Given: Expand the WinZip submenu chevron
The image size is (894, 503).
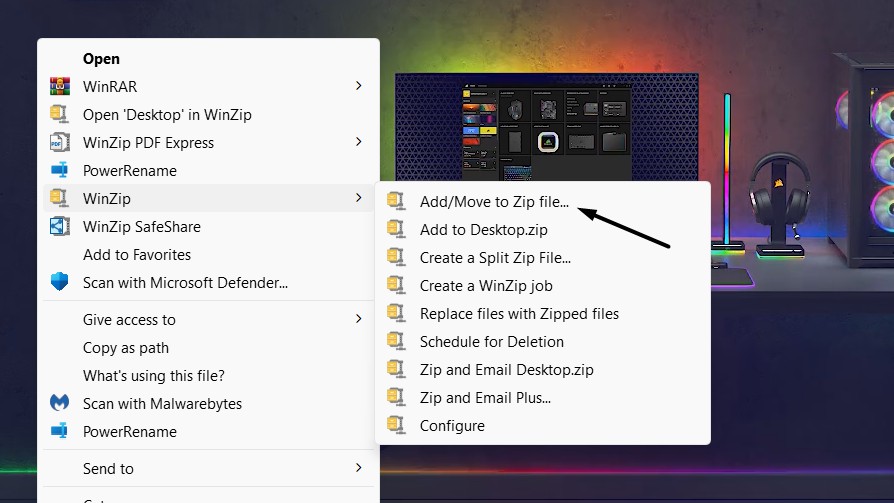Looking at the screenshot, I should click(359, 197).
